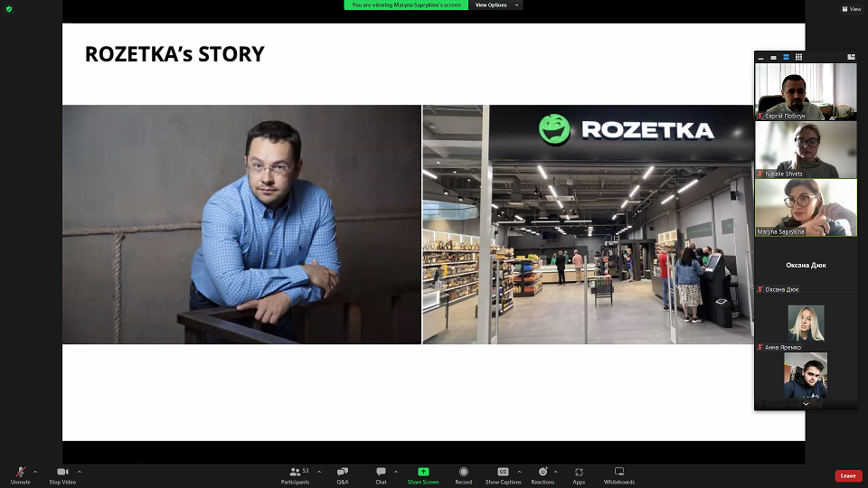This screenshot has width=868, height=488.
Task: Select Сергій Побігун's video thumbnail
Action: (806, 90)
